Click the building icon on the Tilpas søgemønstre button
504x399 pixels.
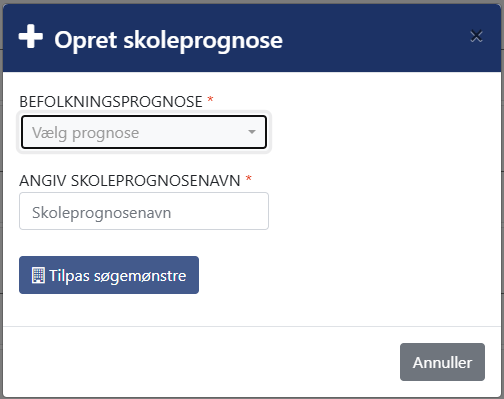38,275
